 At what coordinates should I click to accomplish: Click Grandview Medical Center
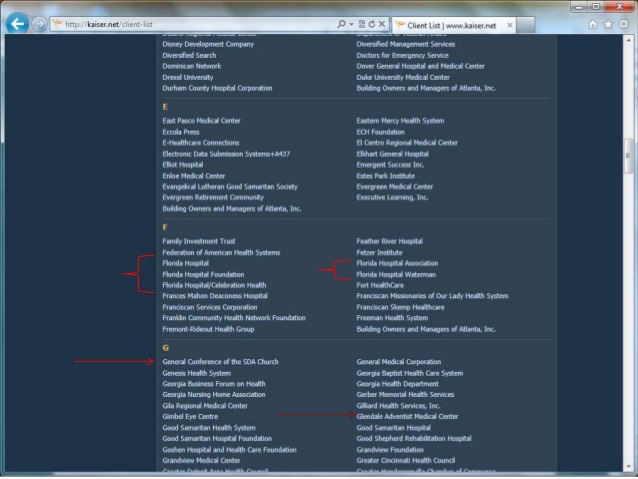click(201, 460)
